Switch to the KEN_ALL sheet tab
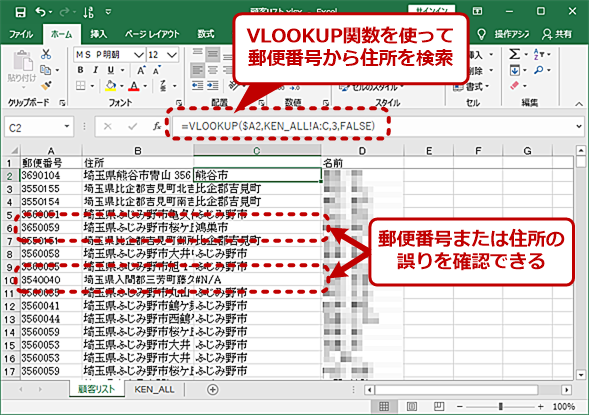The width and height of the screenshot is (589, 415). coord(154,389)
